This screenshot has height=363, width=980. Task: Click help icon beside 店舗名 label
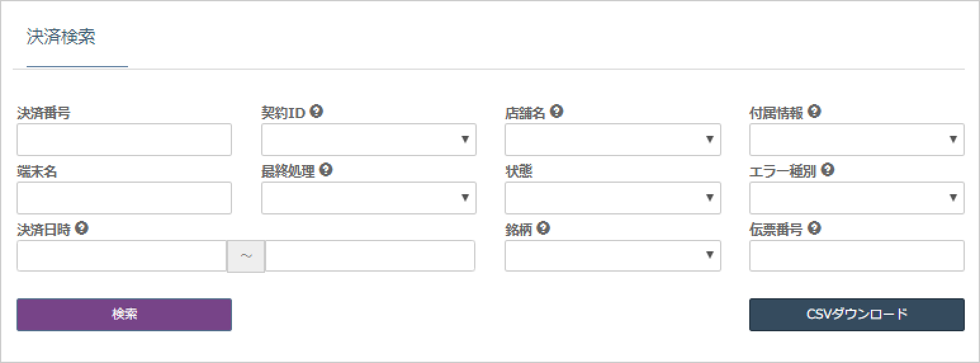(557, 112)
